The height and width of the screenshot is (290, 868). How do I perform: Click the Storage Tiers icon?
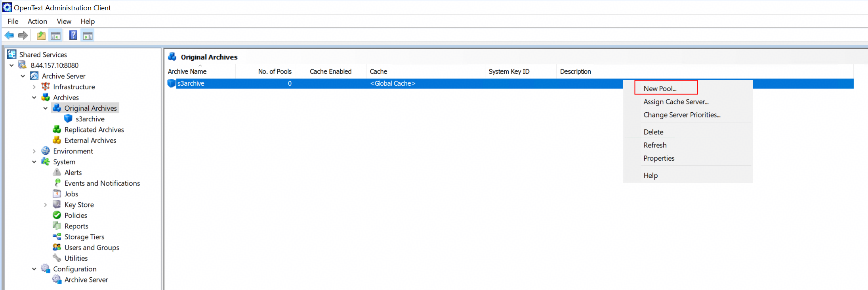pyautogui.click(x=57, y=236)
